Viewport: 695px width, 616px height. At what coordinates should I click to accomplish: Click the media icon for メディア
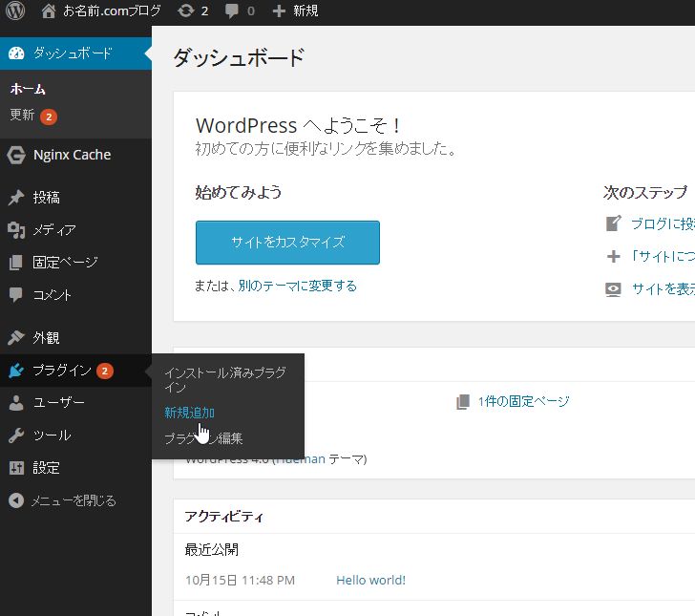[16, 230]
